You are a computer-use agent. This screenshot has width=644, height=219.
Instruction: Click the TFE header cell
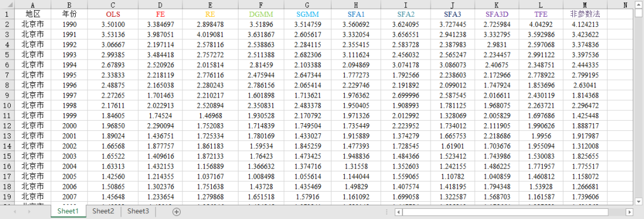click(541, 14)
